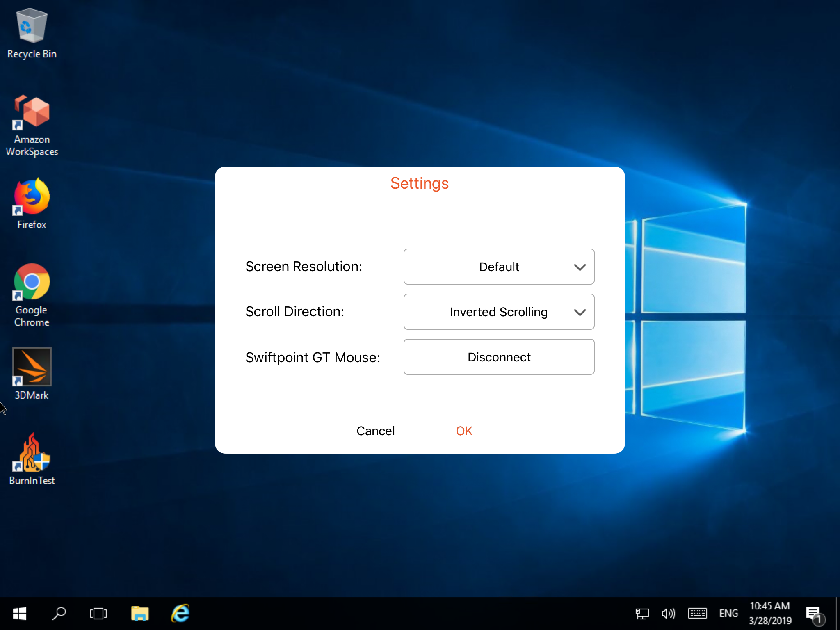840x630 pixels.
Task: Open the 3DMark desktop shortcut
Action: (32, 367)
